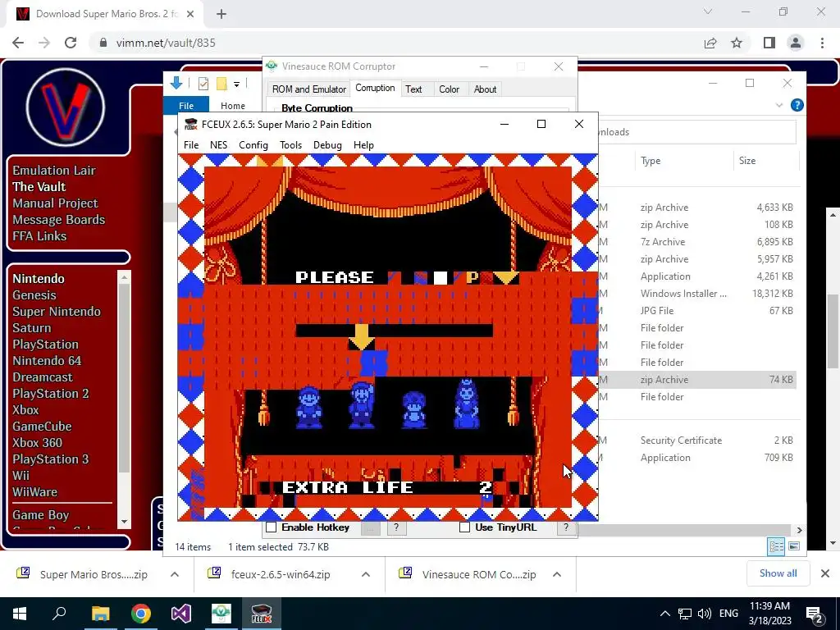840x630 pixels.
Task: Open the Dreamcast system link
Action: click(43, 377)
